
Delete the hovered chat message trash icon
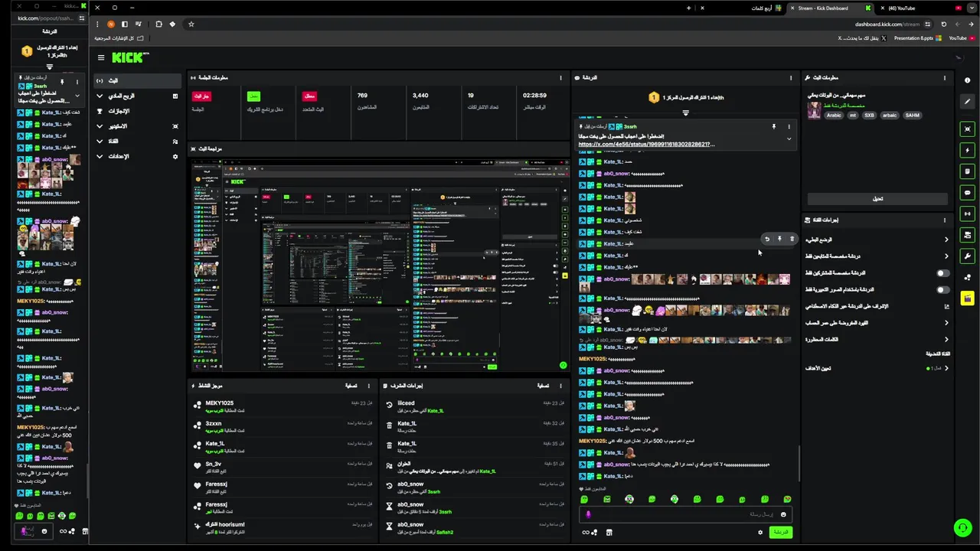[x=792, y=239]
